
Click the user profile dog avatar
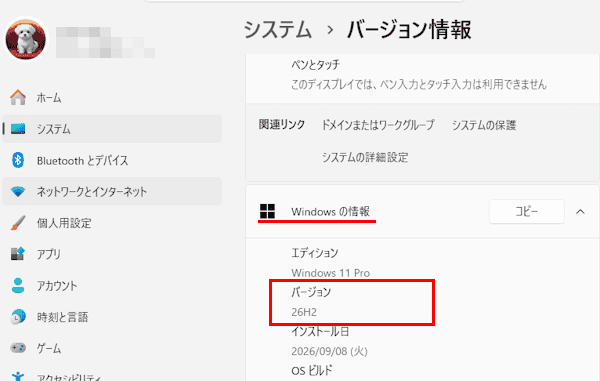pyautogui.click(x=26, y=40)
